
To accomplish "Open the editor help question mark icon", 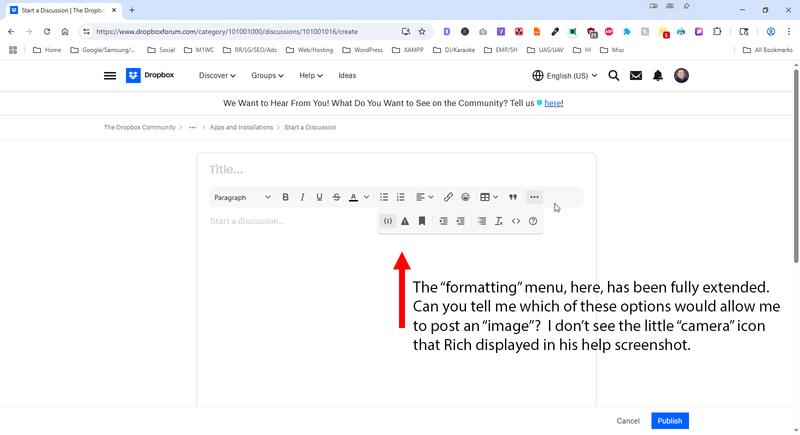I will pyautogui.click(x=533, y=221).
